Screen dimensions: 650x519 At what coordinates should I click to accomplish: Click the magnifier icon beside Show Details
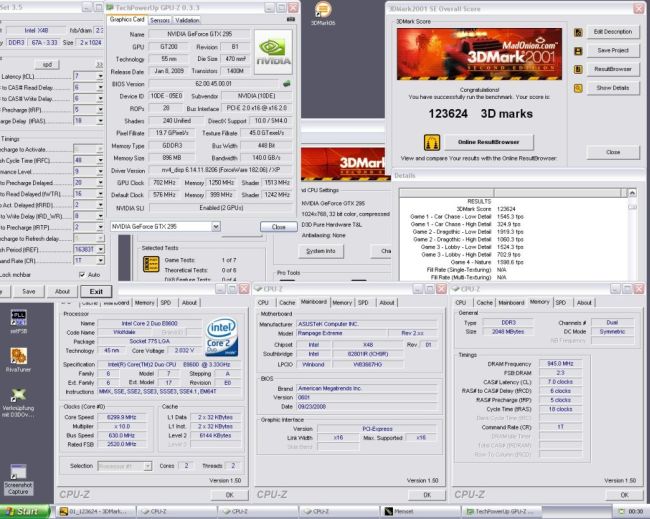tap(578, 88)
